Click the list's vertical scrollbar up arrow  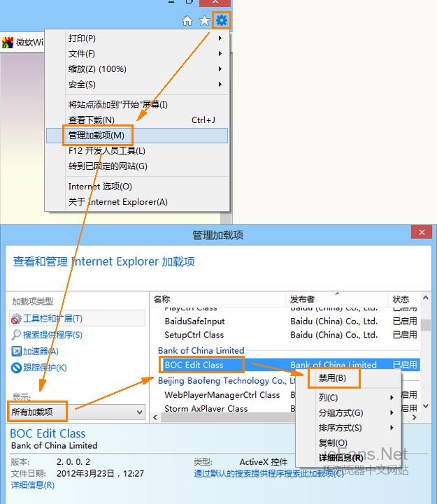[x=426, y=298]
